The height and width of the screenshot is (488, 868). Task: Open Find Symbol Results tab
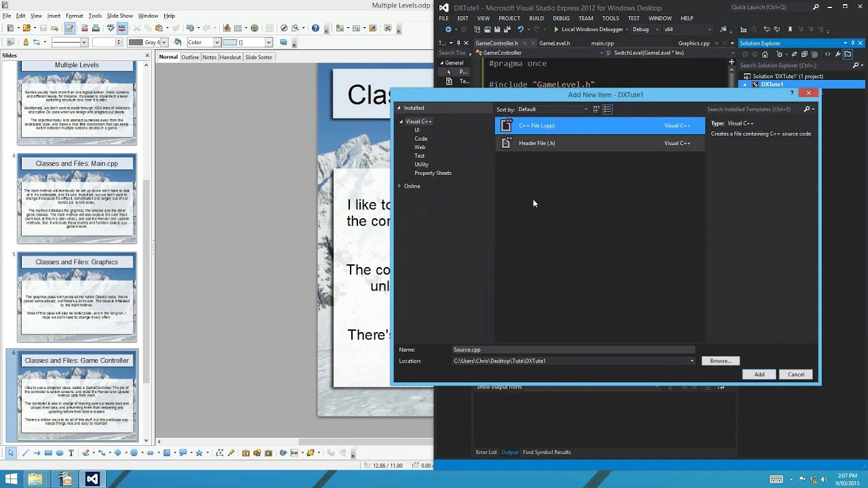547,452
